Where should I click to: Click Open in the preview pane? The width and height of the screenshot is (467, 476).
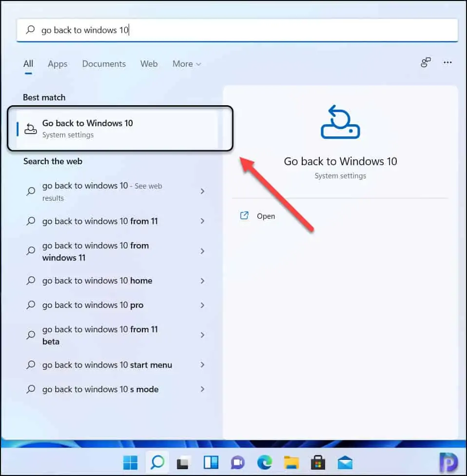[x=266, y=216]
